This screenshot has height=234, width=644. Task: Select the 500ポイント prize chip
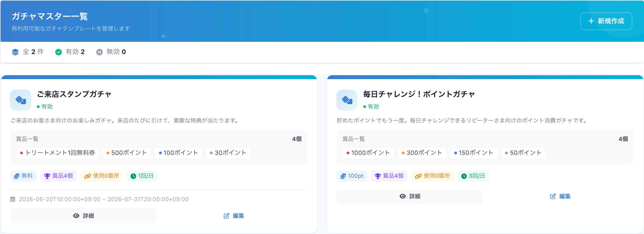(x=127, y=153)
